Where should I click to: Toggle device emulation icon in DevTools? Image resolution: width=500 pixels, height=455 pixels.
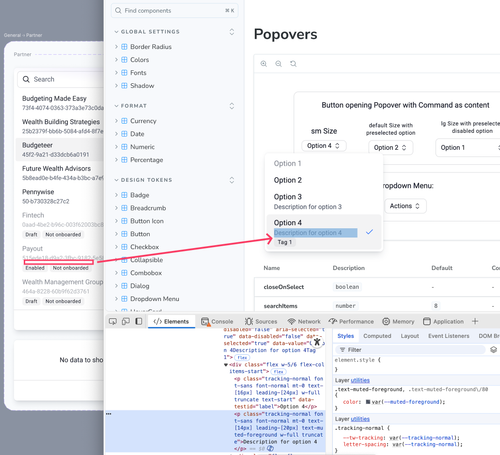tap(126, 321)
